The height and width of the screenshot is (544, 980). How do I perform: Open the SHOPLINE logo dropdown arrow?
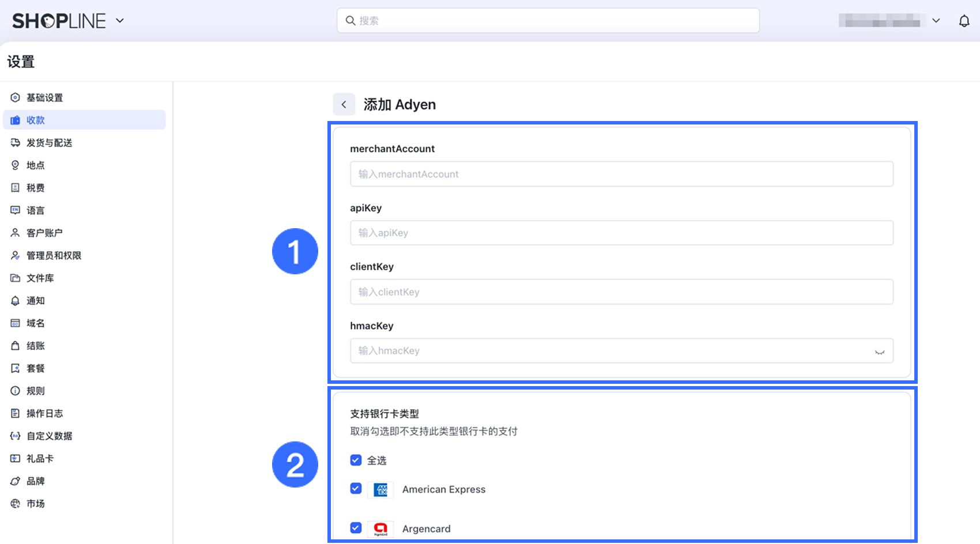(120, 21)
